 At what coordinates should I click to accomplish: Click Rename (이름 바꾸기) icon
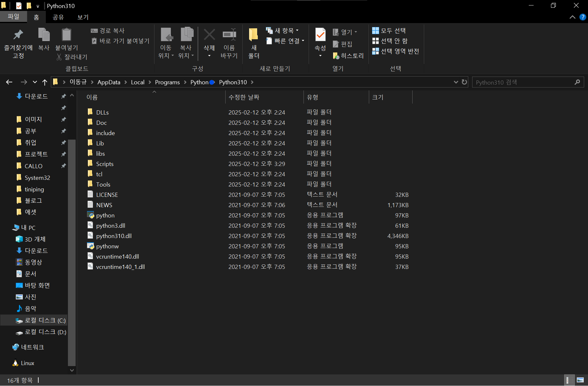[229, 35]
